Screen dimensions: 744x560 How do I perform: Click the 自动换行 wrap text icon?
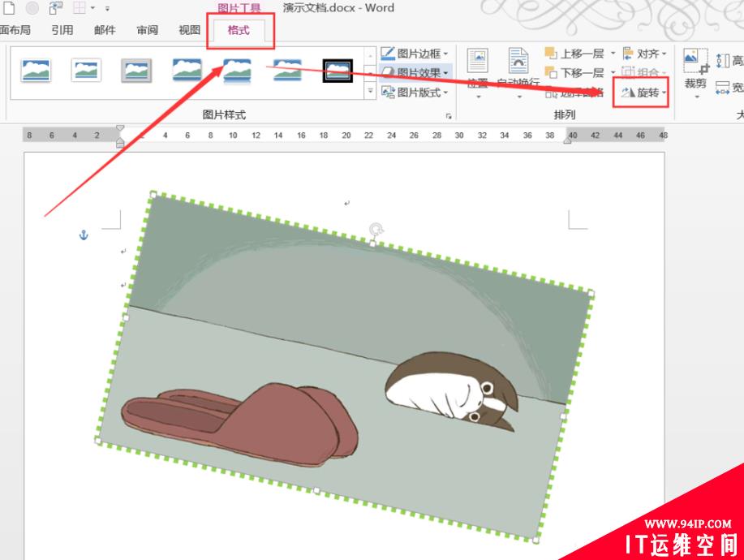(518, 61)
